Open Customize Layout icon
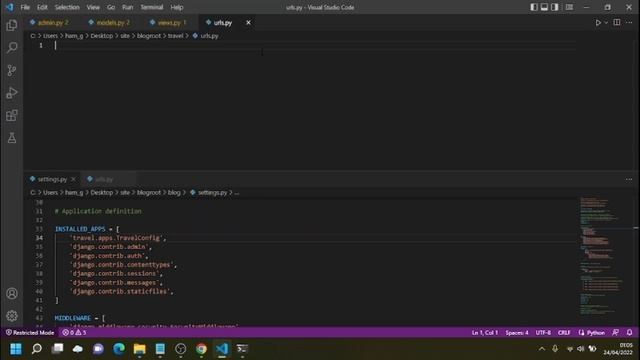This screenshot has height=360, width=640. point(569,7)
